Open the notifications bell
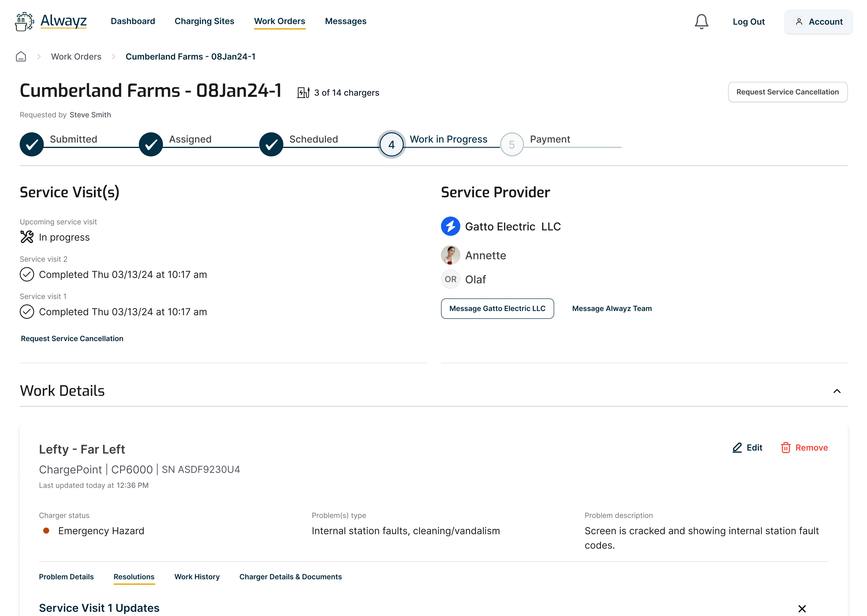The width and height of the screenshot is (867, 616). click(x=701, y=22)
